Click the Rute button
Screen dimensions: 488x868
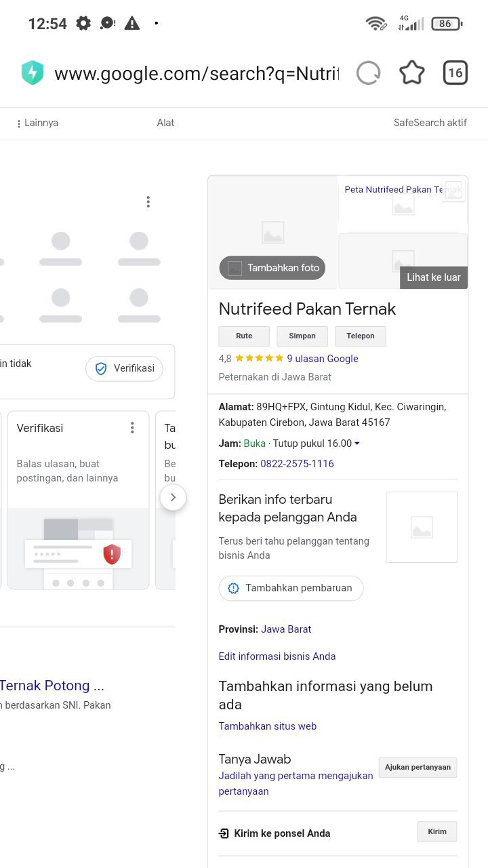244,336
